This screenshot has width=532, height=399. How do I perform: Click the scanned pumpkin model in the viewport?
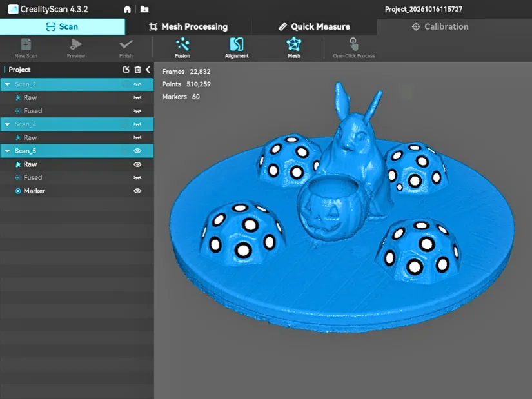tap(333, 209)
